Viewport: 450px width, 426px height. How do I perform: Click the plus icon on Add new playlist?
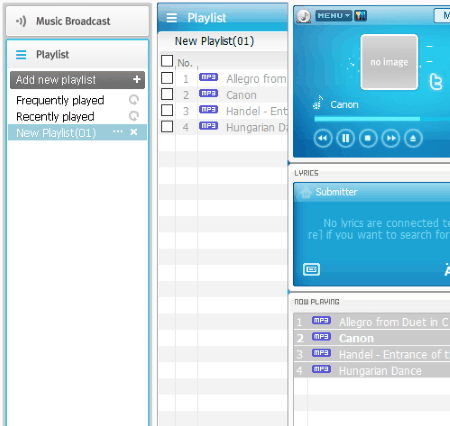click(x=137, y=79)
